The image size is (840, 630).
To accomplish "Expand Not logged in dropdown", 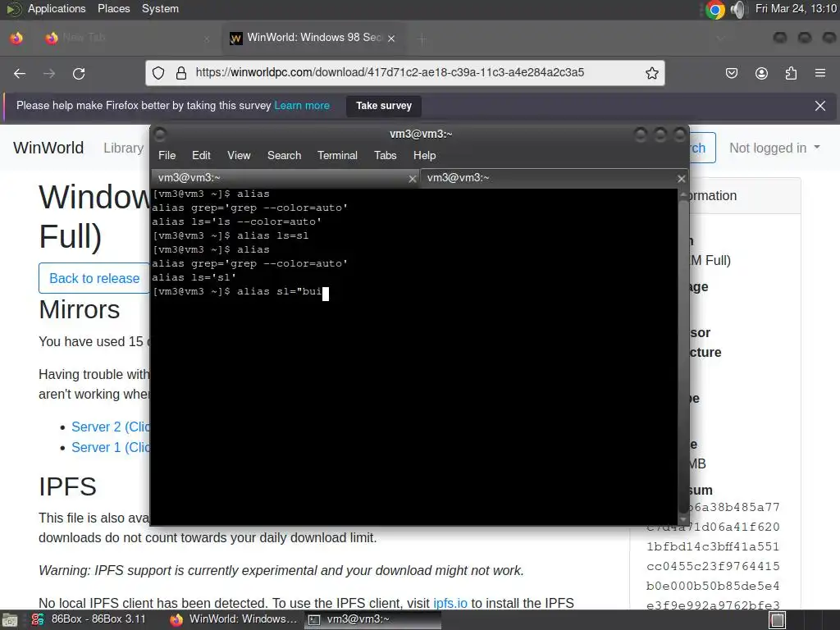I will 774,148.
